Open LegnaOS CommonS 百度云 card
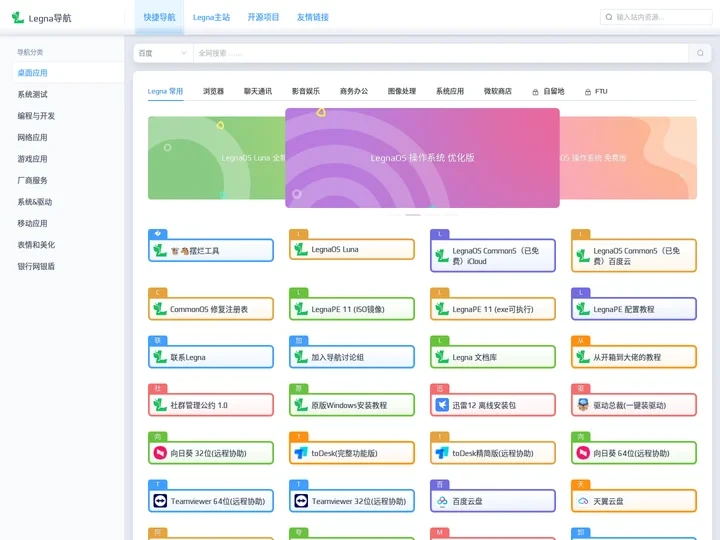 (x=634, y=255)
